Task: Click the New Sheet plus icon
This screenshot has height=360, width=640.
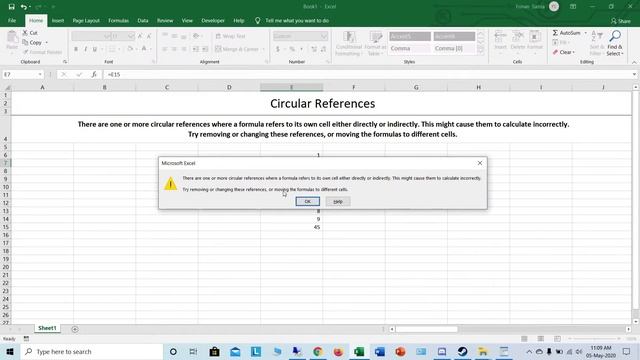Action: (75, 329)
